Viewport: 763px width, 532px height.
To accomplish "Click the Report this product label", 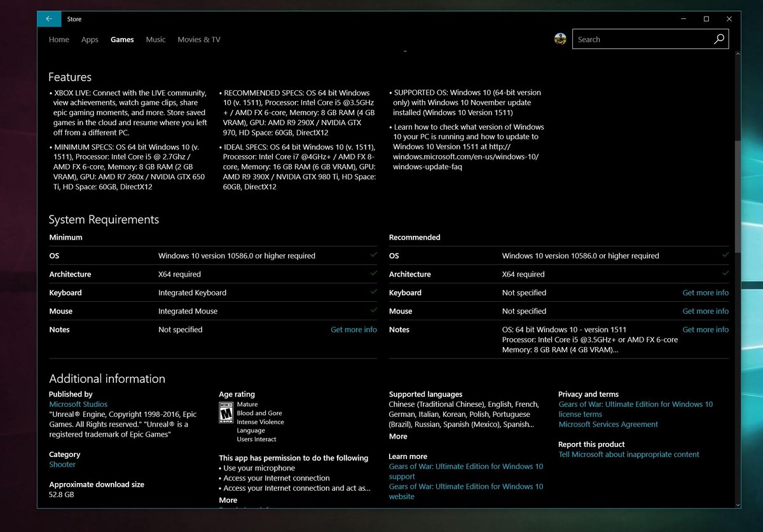I will 591,444.
